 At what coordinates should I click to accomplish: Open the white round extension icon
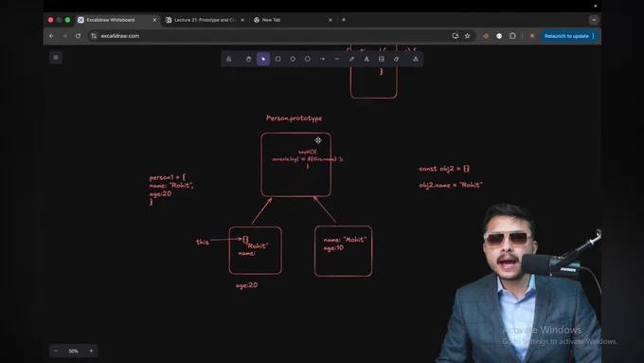[x=499, y=36]
